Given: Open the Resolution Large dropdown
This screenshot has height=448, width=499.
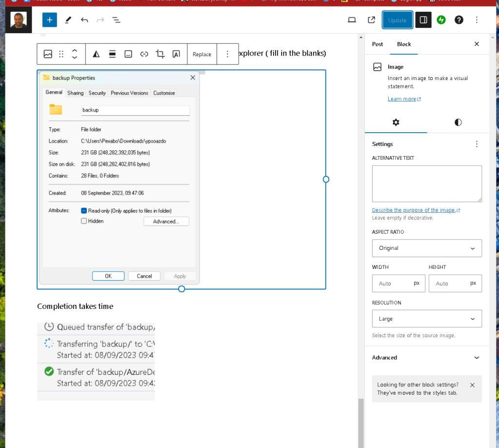Looking at the screenshot, I should pos(427,319).
